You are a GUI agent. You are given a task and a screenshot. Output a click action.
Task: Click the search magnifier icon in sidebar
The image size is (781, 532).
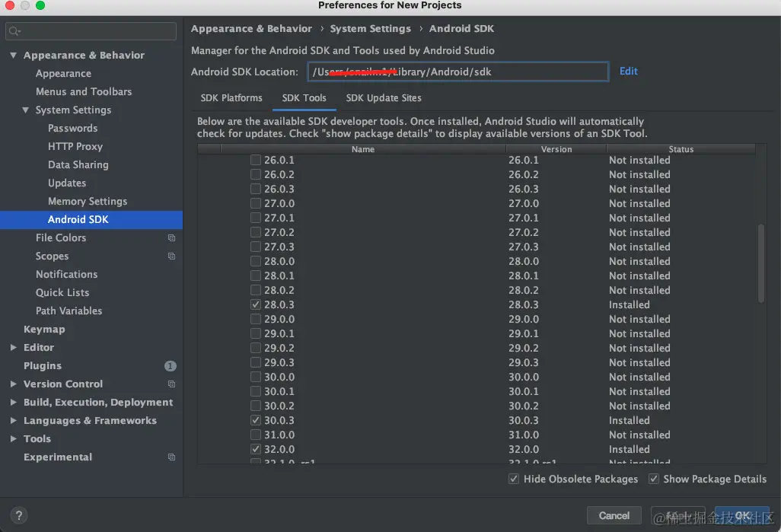coord(14,31)
